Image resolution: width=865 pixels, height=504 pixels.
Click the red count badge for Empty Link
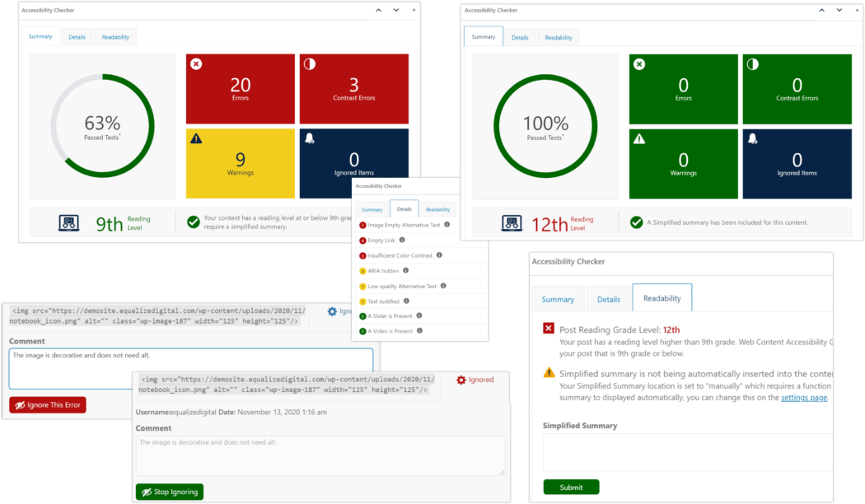[x=362, y=240]
